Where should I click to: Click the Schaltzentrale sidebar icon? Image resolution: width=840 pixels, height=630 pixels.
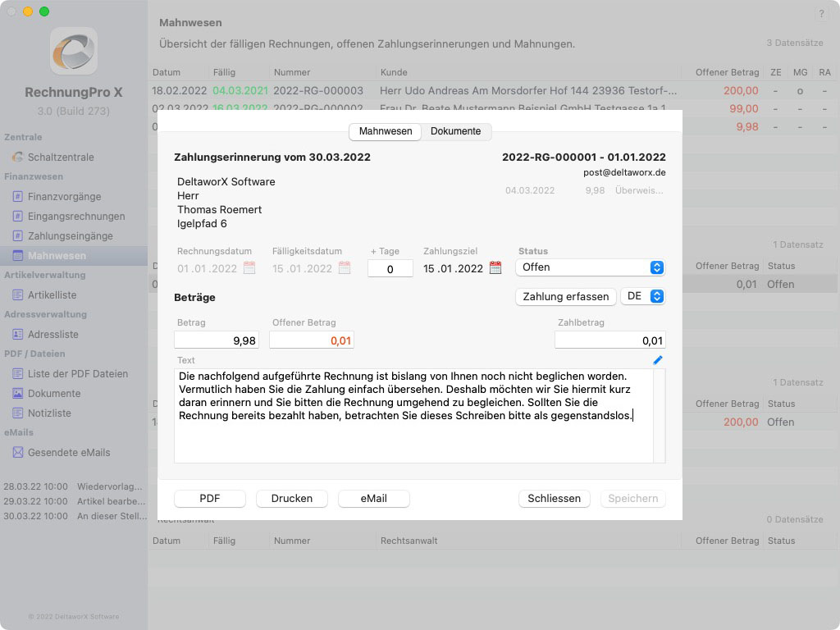tap(18, 157)
